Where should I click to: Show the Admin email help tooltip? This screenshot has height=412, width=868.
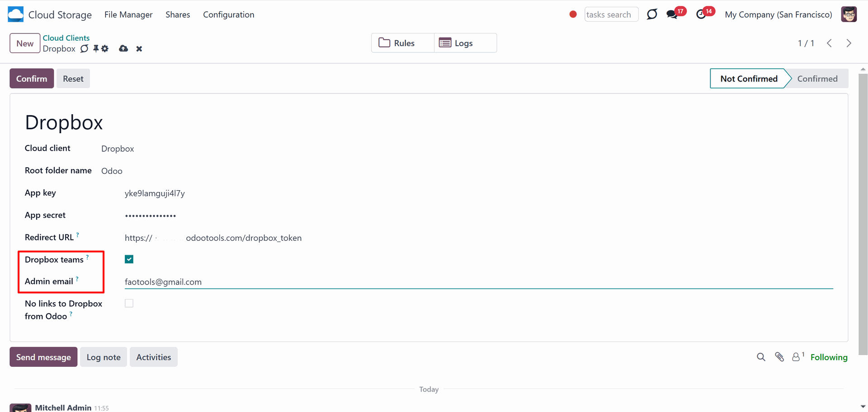coord(77,279)
